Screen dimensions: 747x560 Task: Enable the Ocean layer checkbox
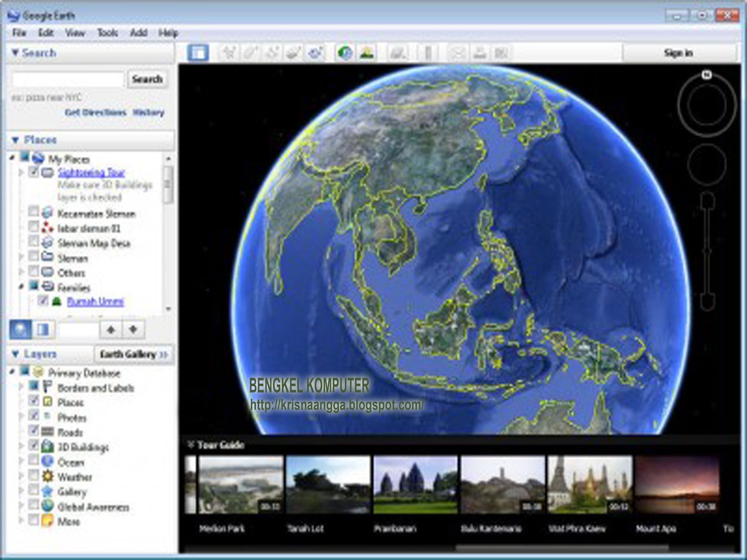coord(33,461)
